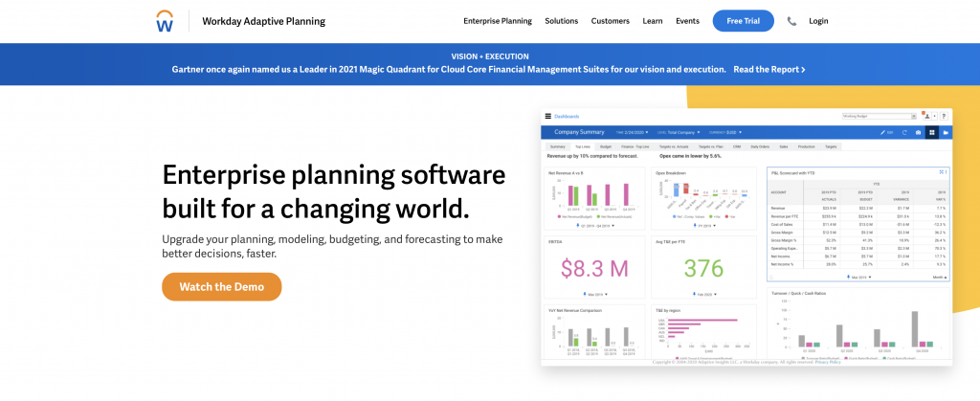Viewport: 980px width, 401px height.
Task: Click the blue Ref./Comp. Values legend dot
Action: tap(675, 216)
